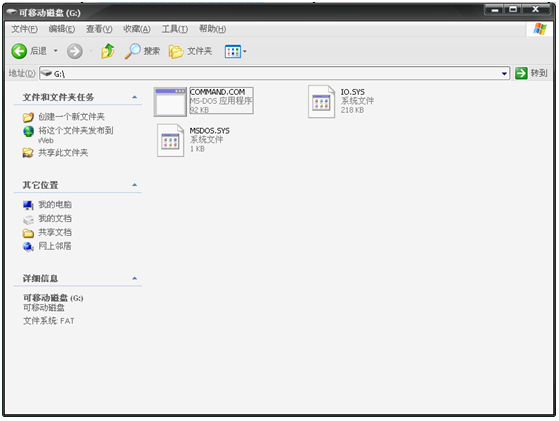Click the share folder icon
559x421 pixels.
coord(28,153)
